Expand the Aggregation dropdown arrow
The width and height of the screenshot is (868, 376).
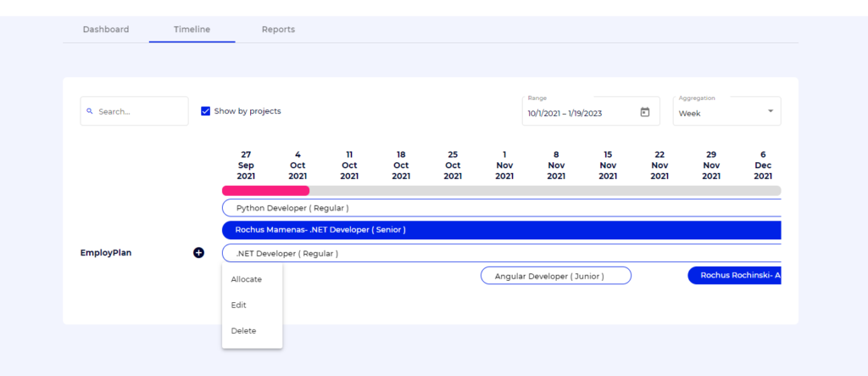(770, 111)
